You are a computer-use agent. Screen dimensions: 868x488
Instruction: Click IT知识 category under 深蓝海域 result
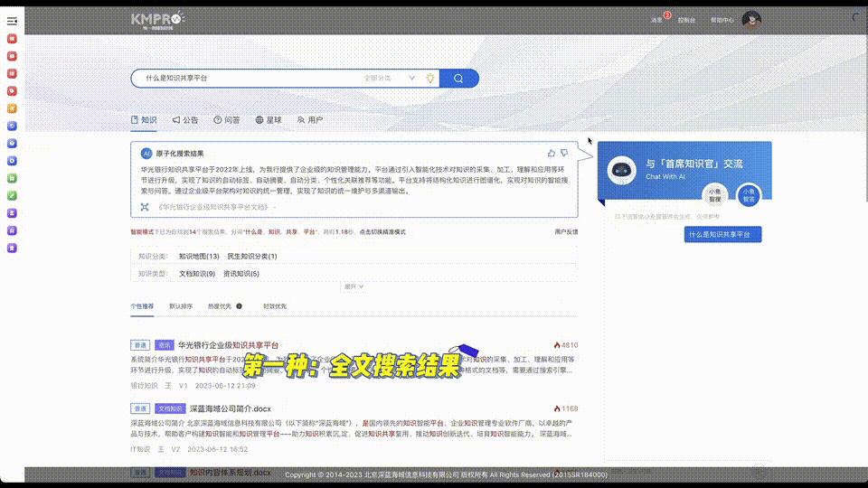point(140,449)
